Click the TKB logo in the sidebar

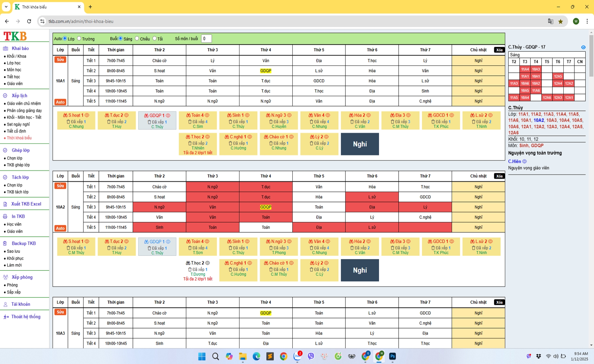pos(15,36)
